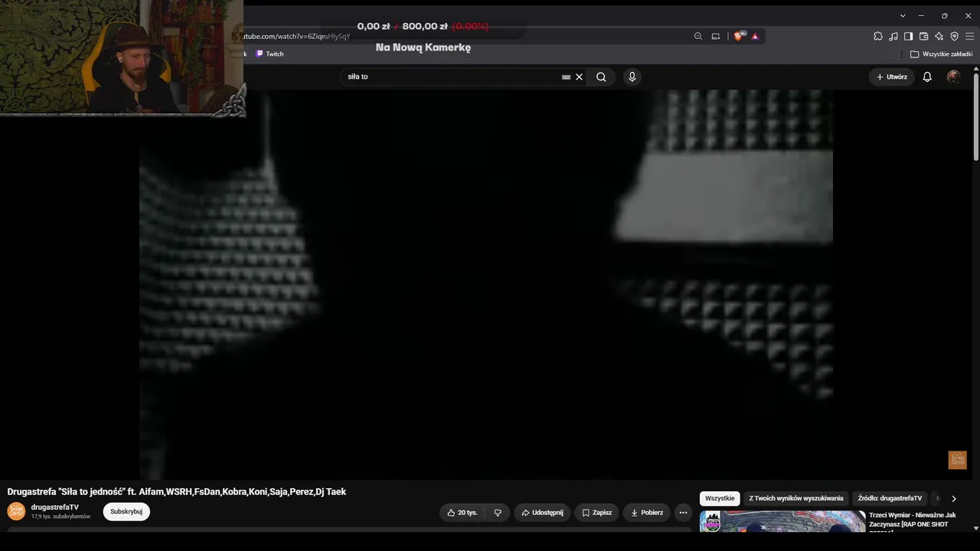Click the YouTube search magnifier button
Screen dimensions: 980x551
point(601,77)
